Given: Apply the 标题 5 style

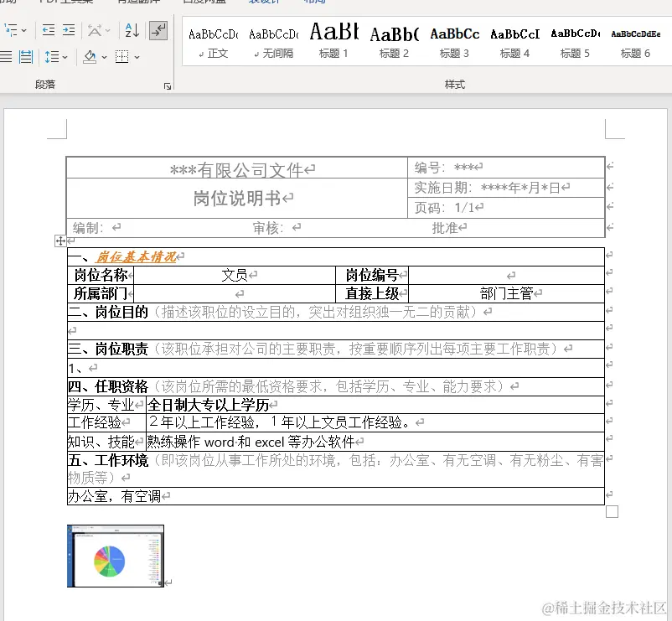Looking at the screenshot, I should (x=575, y=42).
